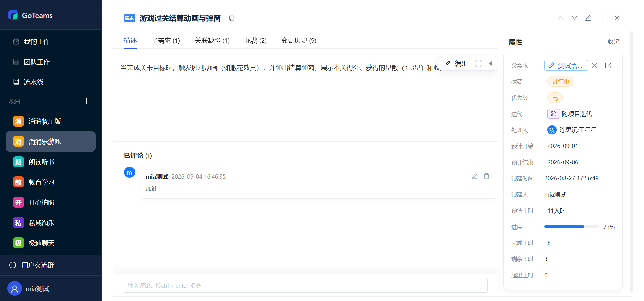
Task: Open the more options vertical dots menu
Action: click(602, 18)
